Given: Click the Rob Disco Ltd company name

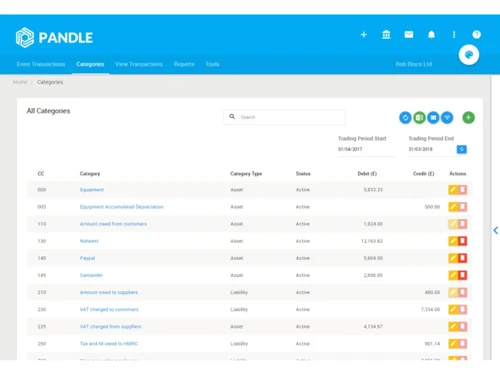Looking at the screenshot, I should pos(414,64).
